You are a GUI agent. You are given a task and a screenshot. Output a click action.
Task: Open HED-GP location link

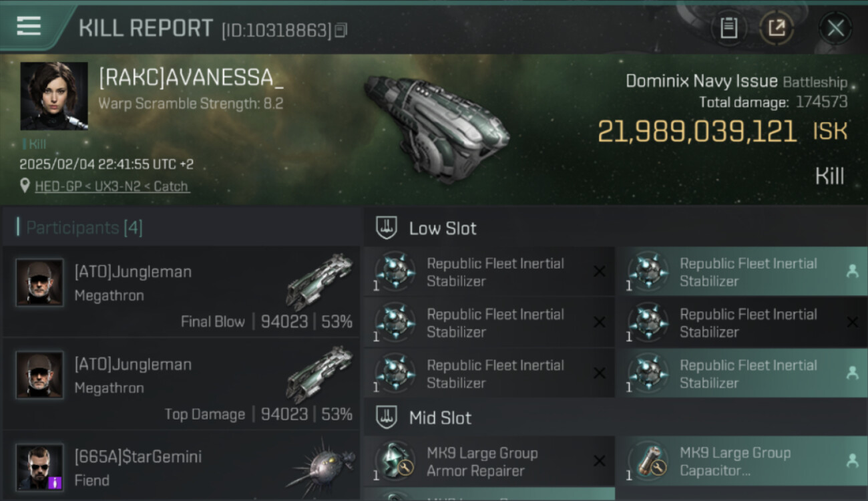pyautogui.click(x=112, y=186)
